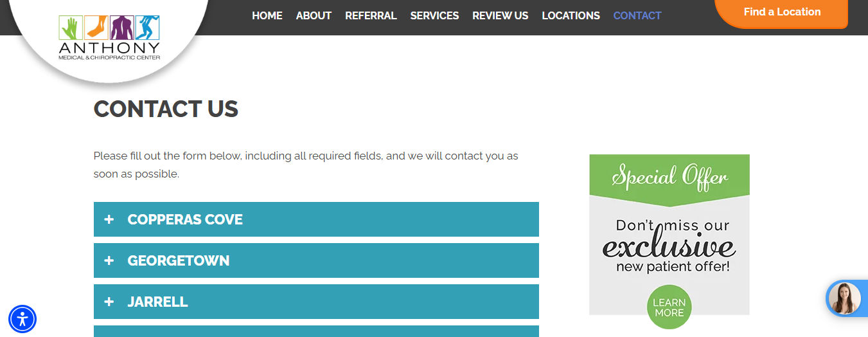Open the Referral page
The image size is (868, 337).
click(x=371, y=15)
